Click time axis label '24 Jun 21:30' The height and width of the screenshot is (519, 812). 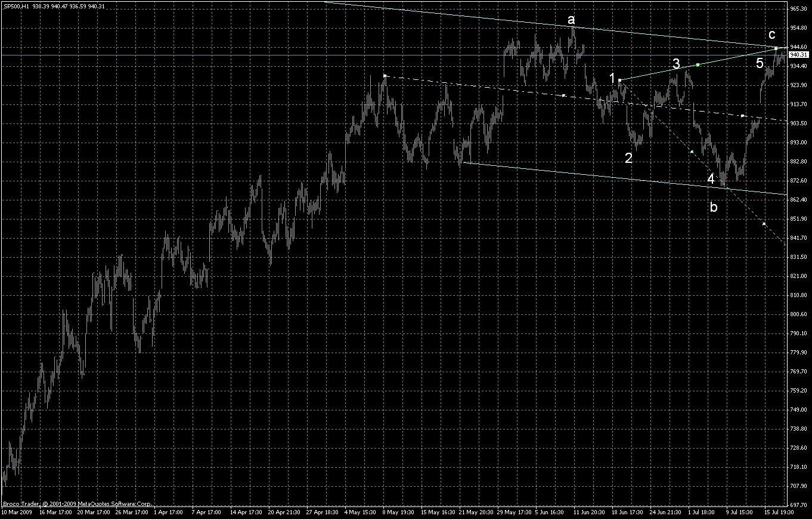click(667, 512)
